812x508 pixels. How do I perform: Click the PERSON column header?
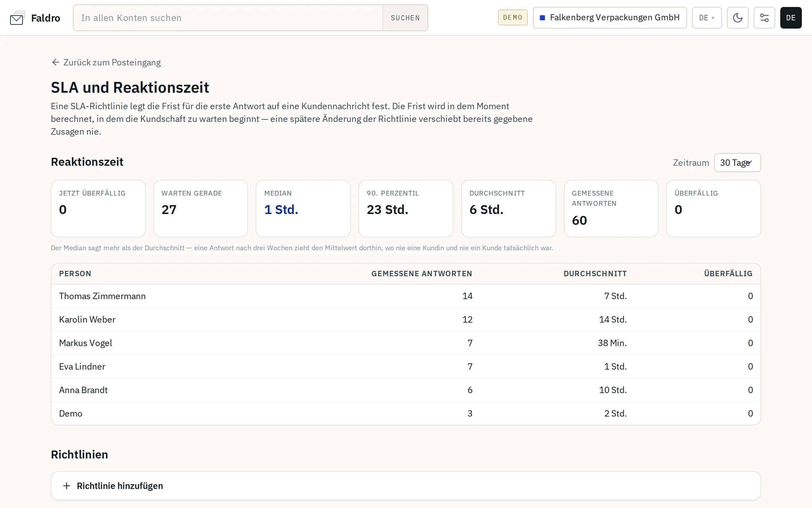click(x=75, y=273)
